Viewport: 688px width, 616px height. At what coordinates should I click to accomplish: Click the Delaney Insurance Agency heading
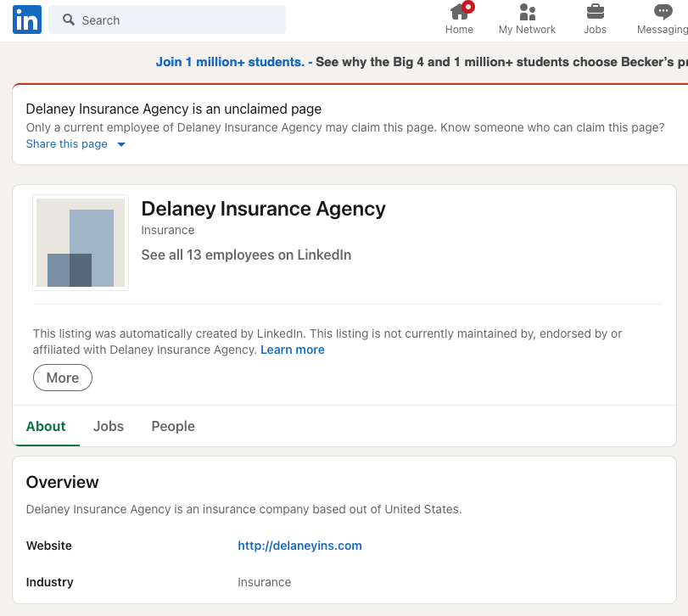(263, 209)
